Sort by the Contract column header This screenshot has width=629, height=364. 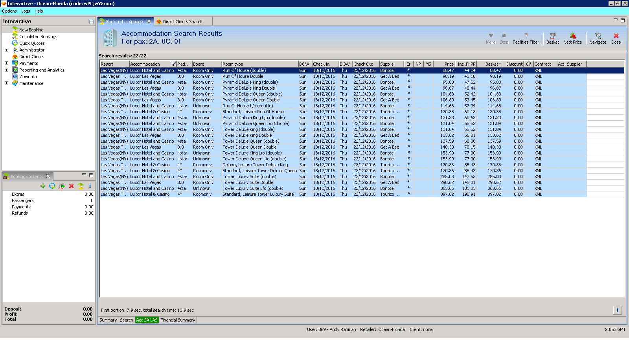545,64
